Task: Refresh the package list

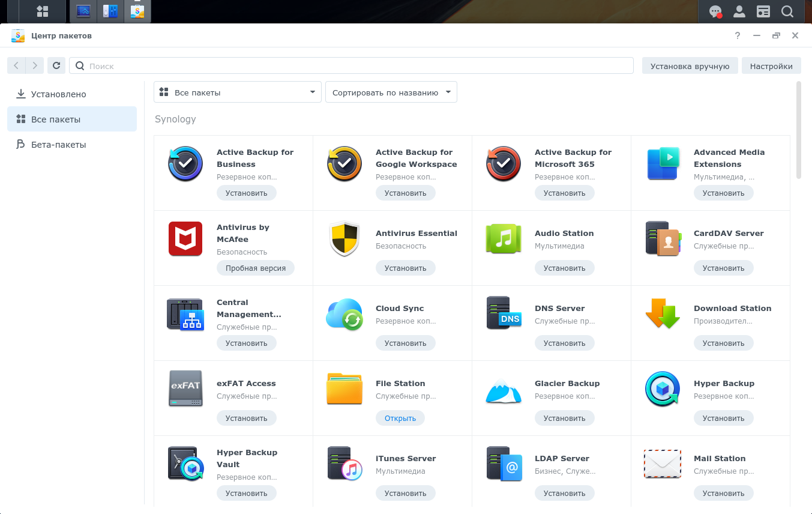Action: (56, 65)
